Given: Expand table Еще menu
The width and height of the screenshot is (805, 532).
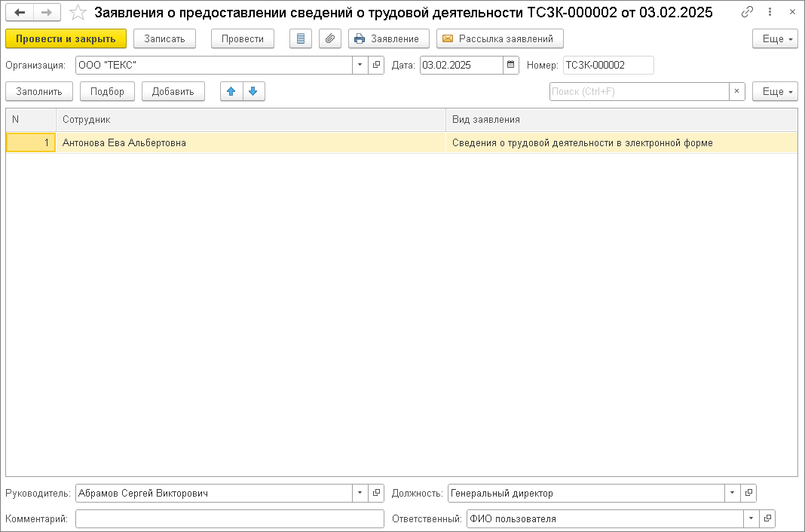Looking at the screenshot, I should click(x=775, y=91).
